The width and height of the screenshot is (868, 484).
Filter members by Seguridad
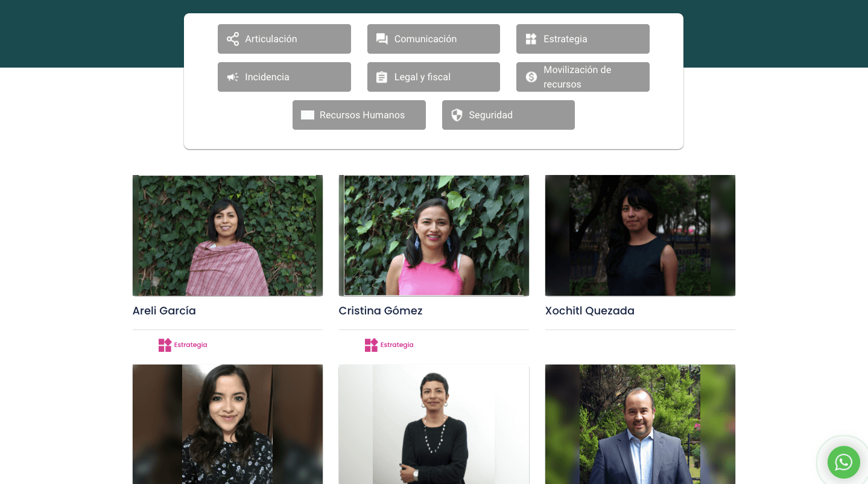pos(508,115)
